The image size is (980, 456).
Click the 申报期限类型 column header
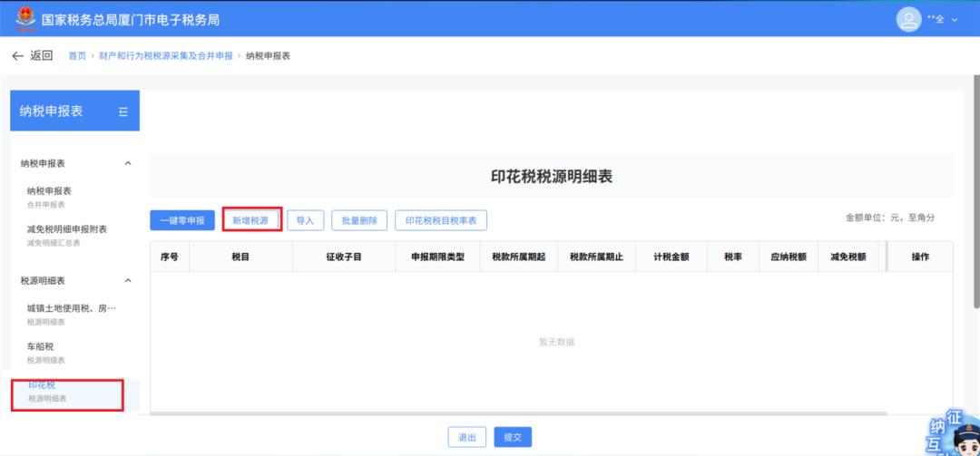[x=437, y=257]
